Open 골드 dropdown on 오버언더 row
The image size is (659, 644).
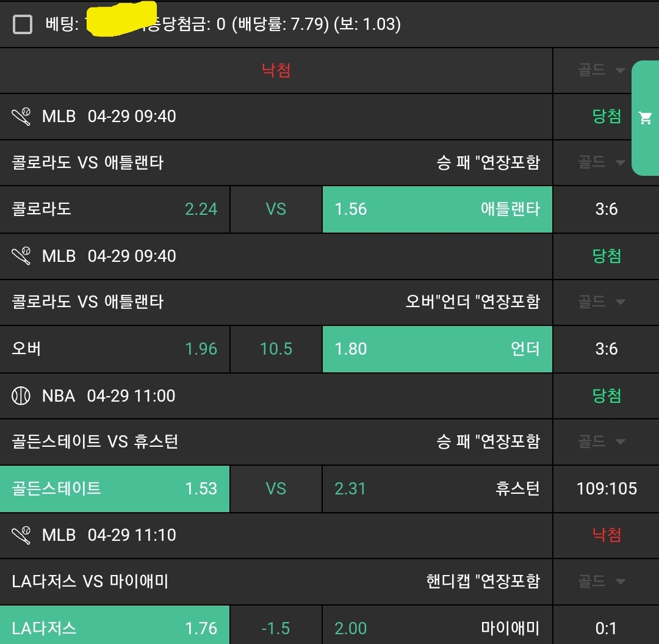point(602,302)
